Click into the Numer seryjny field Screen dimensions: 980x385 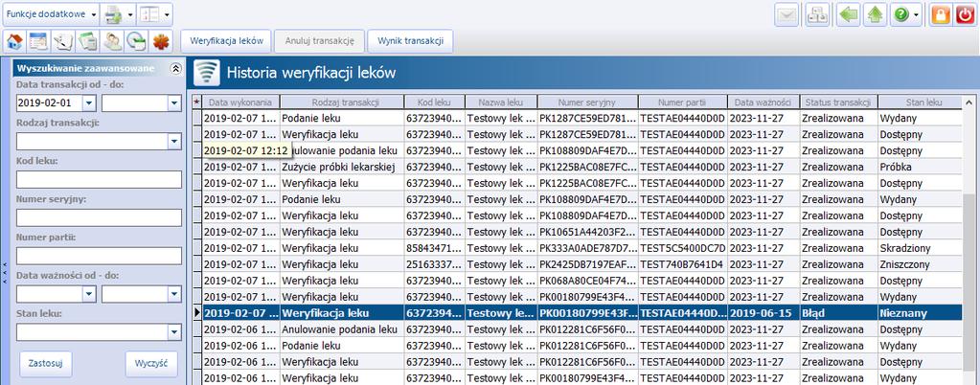99,217
